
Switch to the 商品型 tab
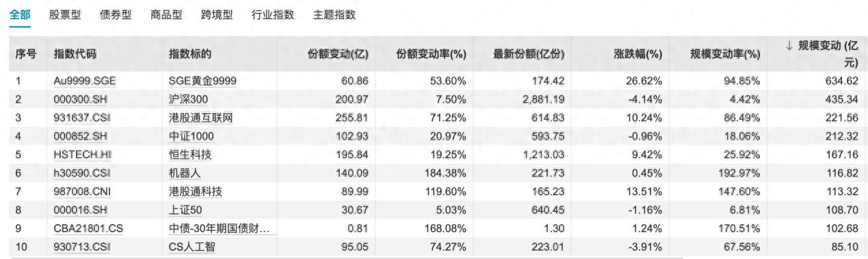coord(167,14)
